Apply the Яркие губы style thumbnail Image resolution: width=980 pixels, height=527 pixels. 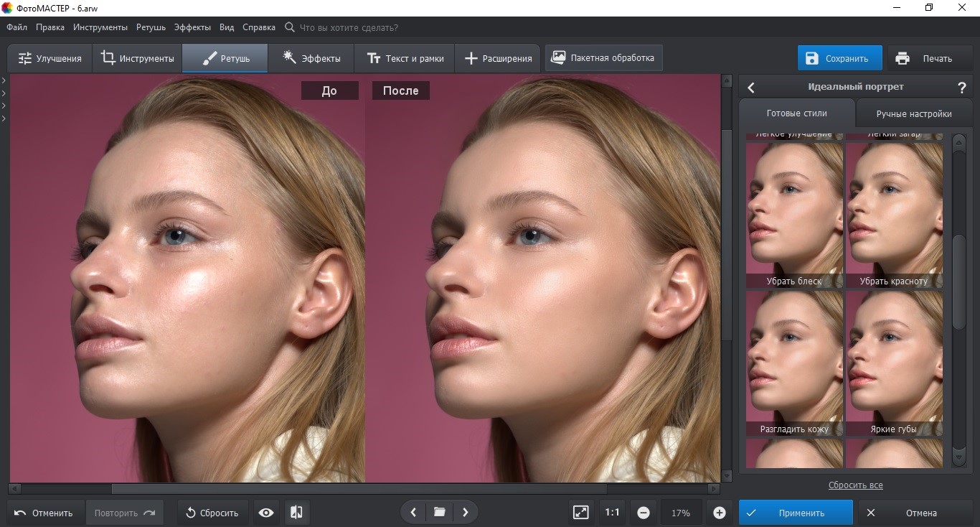pos(894,363)
